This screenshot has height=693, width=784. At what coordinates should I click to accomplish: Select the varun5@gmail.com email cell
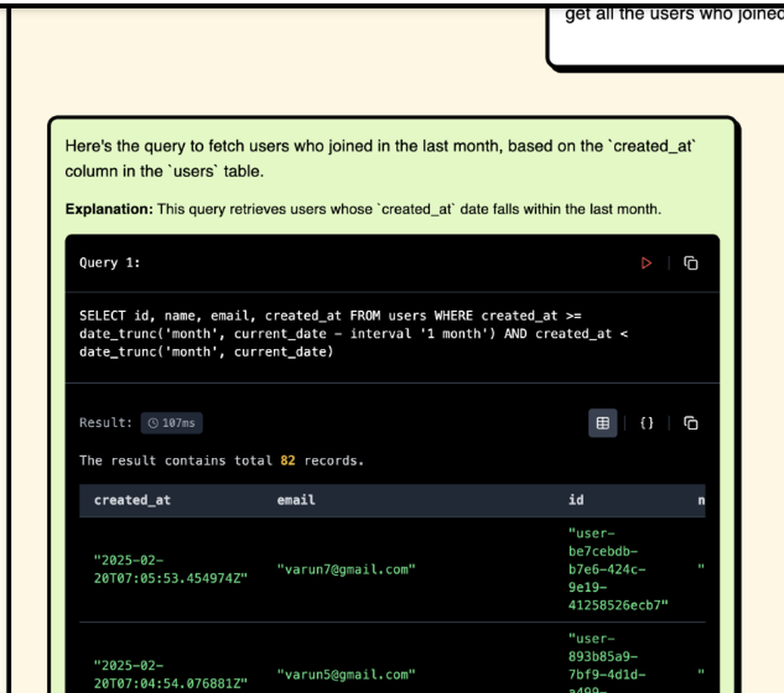pyautogui.click(x=346, y=674)
